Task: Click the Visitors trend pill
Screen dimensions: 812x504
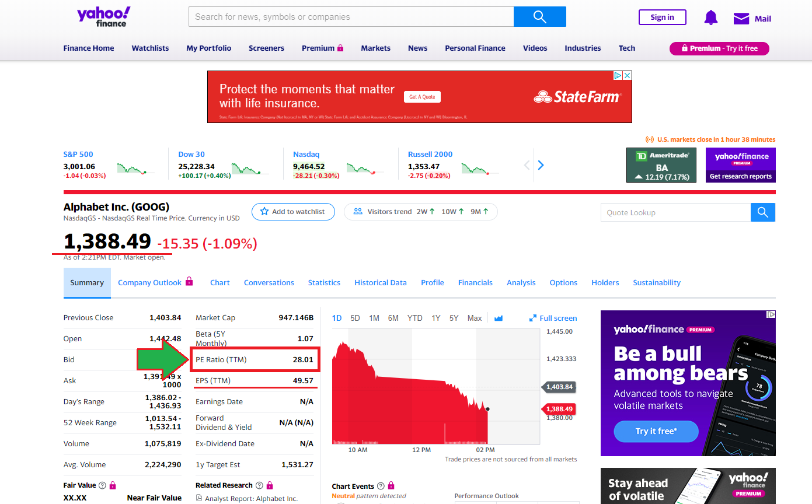Action: tap(421, 211)
